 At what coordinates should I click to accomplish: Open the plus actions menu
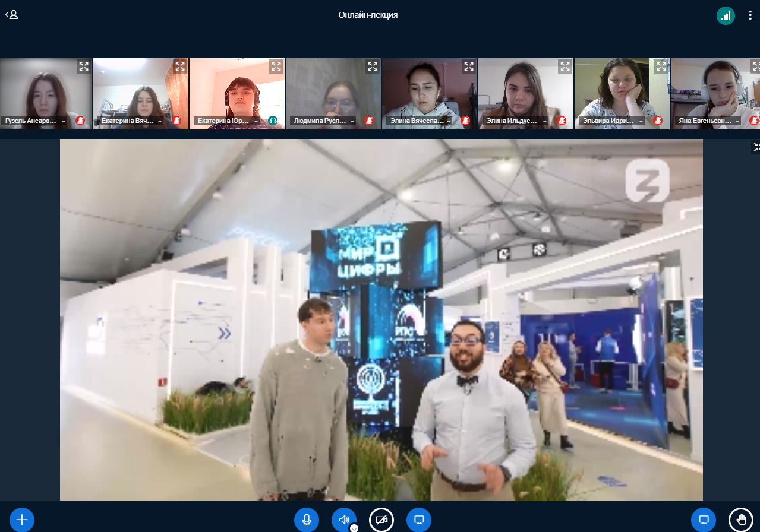click(x=22, y=520)
